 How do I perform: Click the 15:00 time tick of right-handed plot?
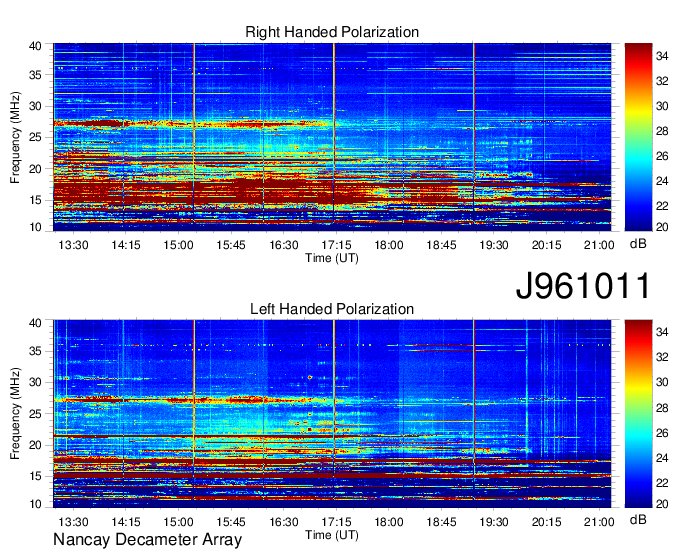(x=178, y=245)
